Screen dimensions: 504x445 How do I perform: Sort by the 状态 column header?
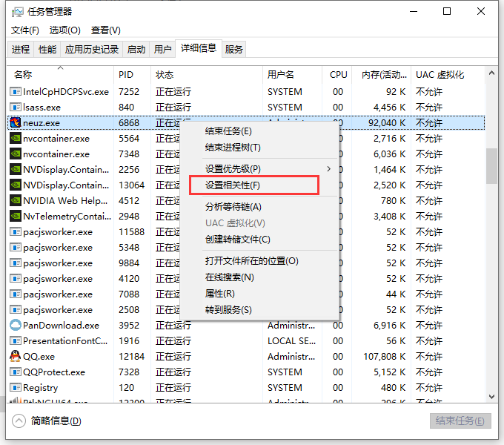pyautogui.click(x=207, y=75)
